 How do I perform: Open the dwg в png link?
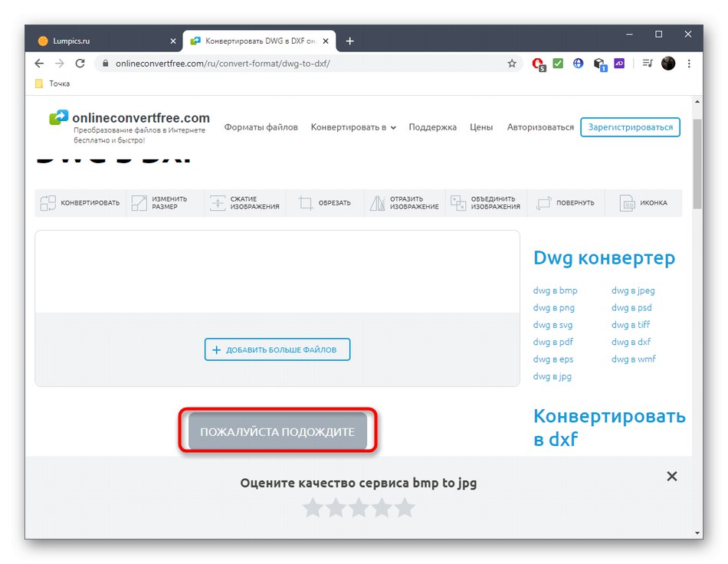point(553,308)
